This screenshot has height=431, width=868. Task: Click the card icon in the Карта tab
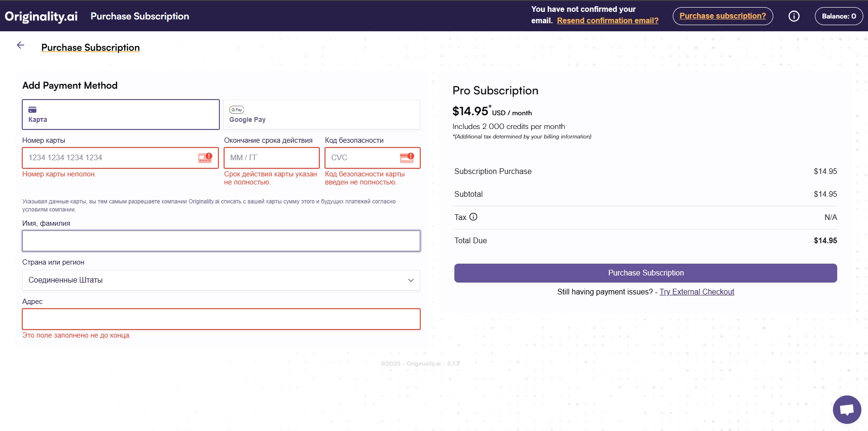(x=31, y=109)
